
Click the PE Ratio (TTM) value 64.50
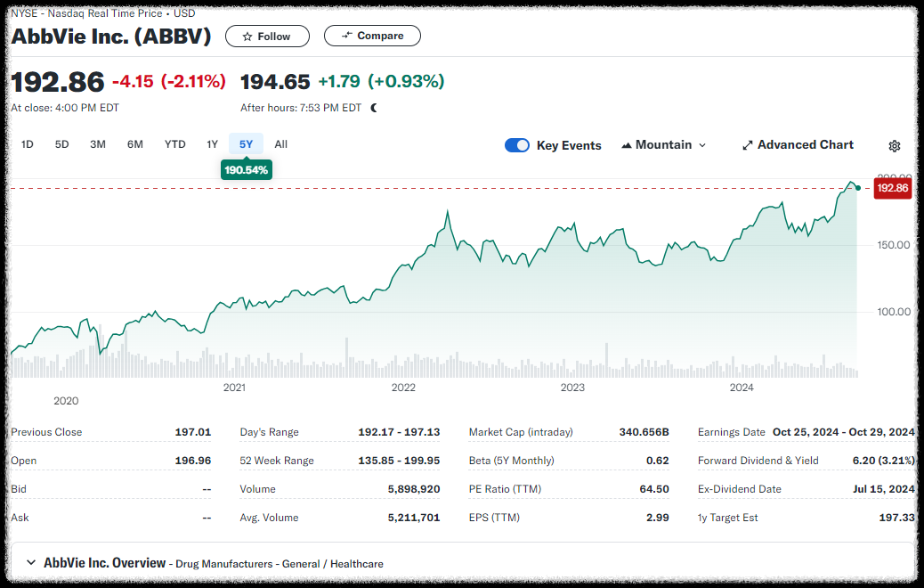pyautogui.click(x=654, y=489)
